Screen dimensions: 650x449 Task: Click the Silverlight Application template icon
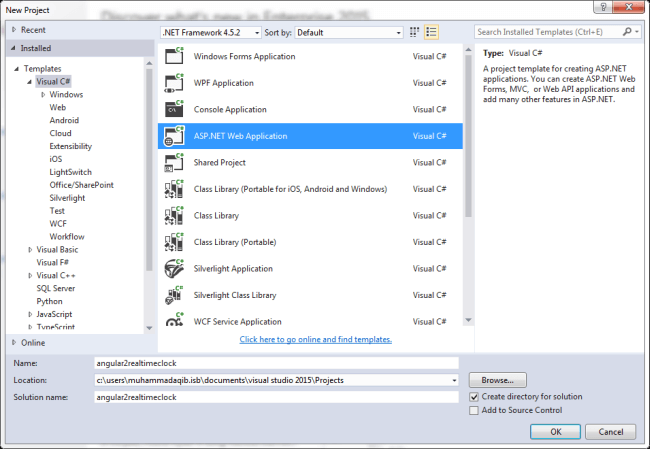174,268
